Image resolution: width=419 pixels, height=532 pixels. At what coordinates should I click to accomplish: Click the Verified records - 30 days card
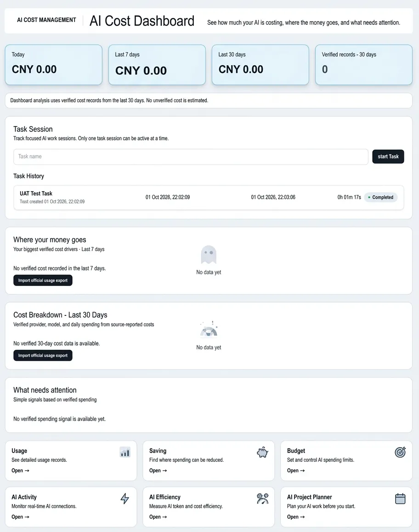coord(364,64)
